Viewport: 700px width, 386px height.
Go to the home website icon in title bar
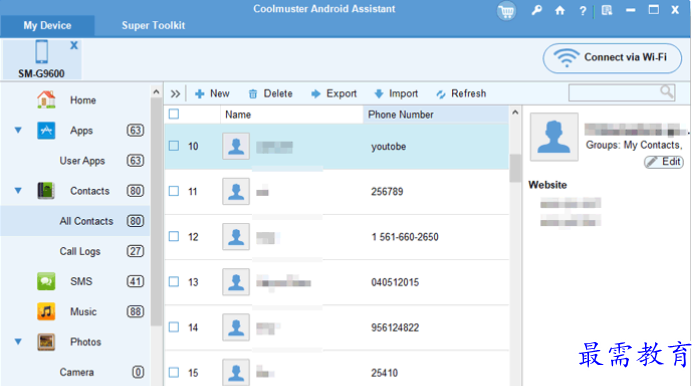(560, 10)
